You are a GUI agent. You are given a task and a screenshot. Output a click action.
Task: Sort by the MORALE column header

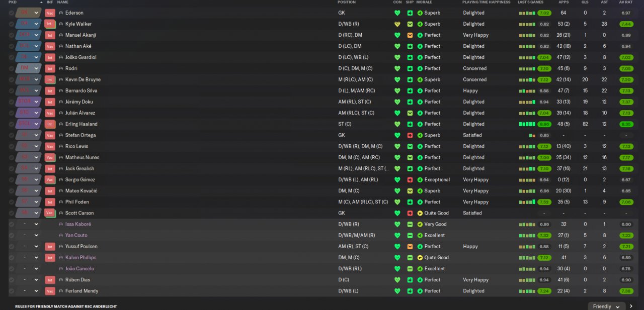point(424,3)
